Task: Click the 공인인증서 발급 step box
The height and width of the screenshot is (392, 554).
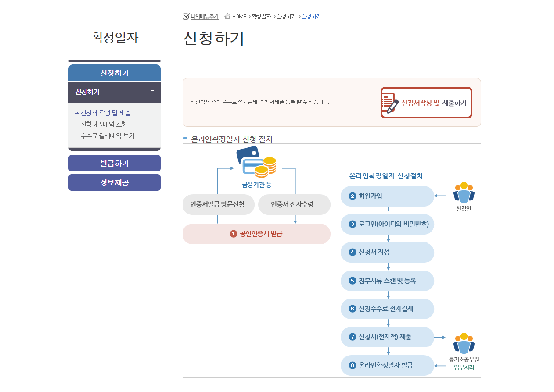Action: (x=256, y=234)
